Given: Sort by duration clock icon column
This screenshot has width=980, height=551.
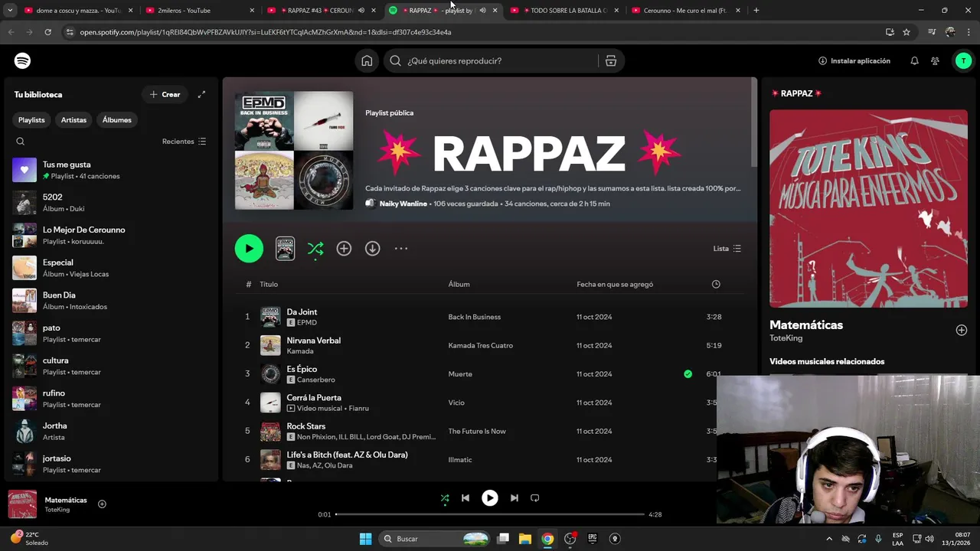Looking at the screenshot, I should tap(716, 284).
